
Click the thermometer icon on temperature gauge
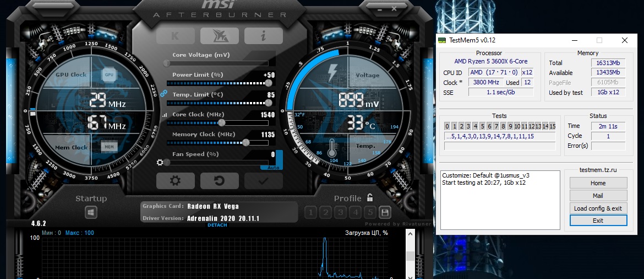pos(332,148)
